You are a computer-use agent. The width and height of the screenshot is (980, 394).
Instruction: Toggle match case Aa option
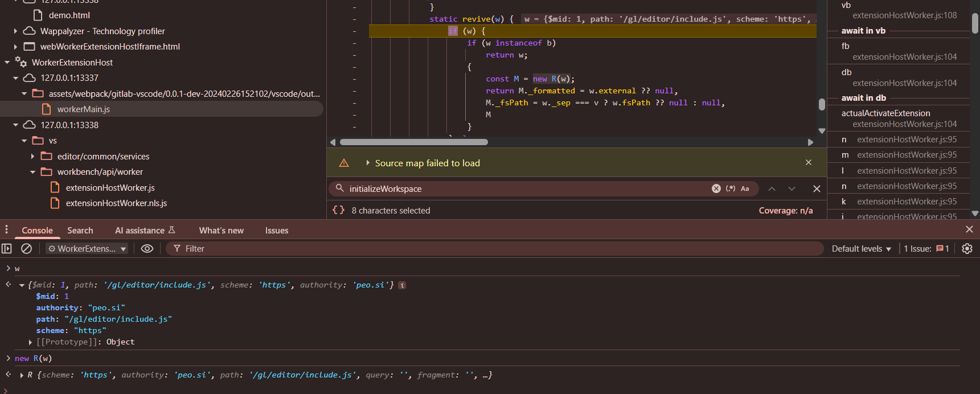[745, 188]
